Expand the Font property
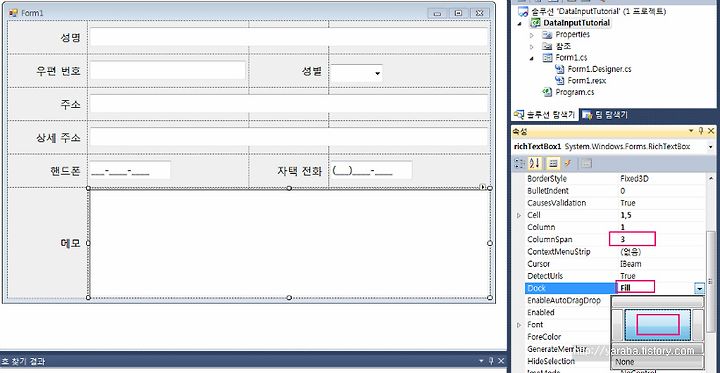 (519, 325)
